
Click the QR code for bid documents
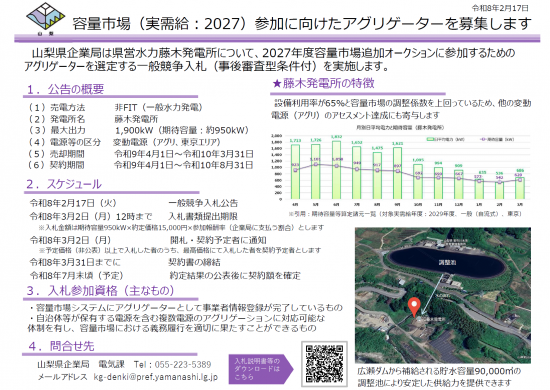click(x=324, y=364)
